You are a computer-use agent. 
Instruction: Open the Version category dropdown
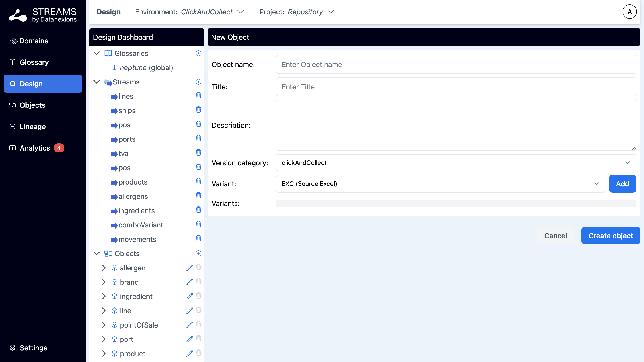[x=456, y=163]
